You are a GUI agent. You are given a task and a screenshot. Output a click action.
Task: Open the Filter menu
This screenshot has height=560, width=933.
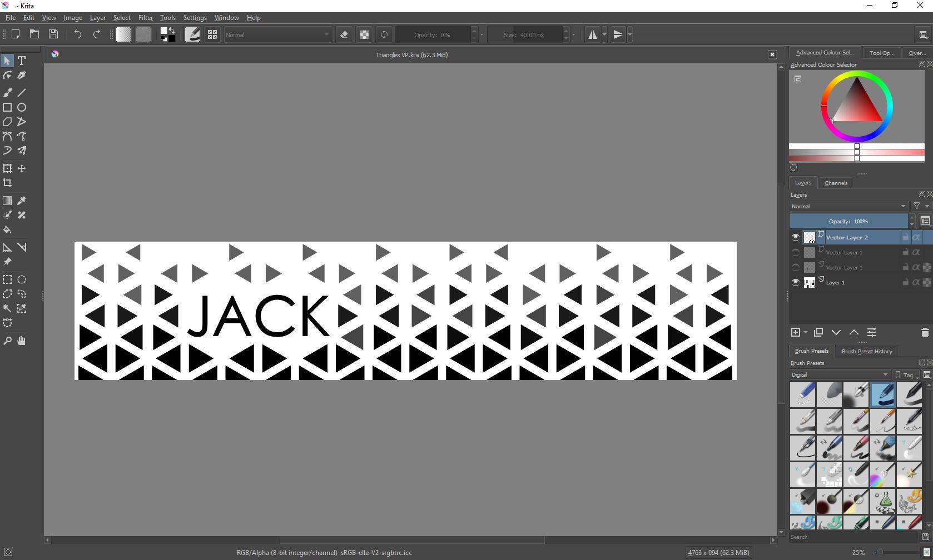(x=145, y=17)
